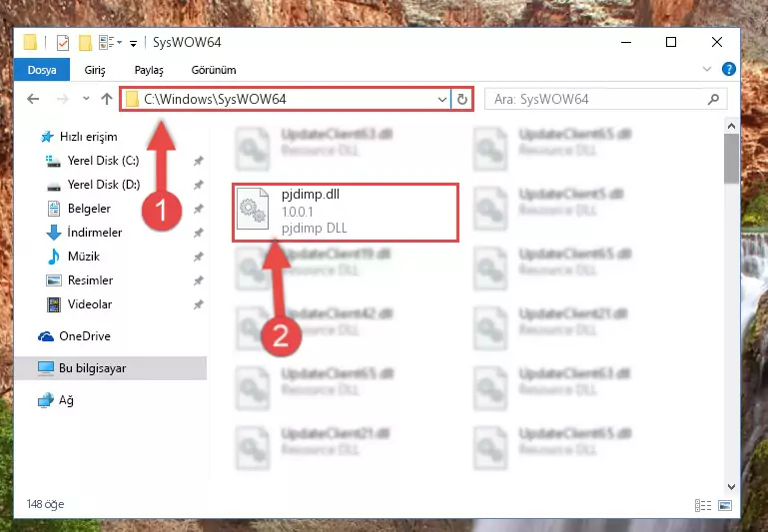Go forward using the forward arrow
768x532 pixels.
point(62,99)
